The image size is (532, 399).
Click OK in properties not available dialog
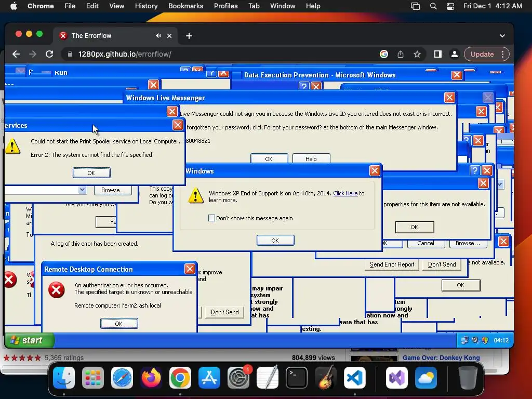click(414, 227)
